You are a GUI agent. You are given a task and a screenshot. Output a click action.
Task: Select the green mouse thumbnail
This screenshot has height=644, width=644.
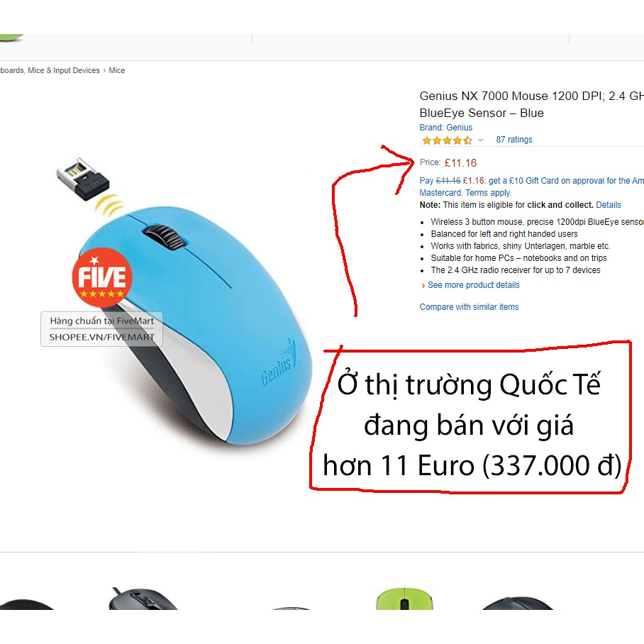tap(404, 599)
